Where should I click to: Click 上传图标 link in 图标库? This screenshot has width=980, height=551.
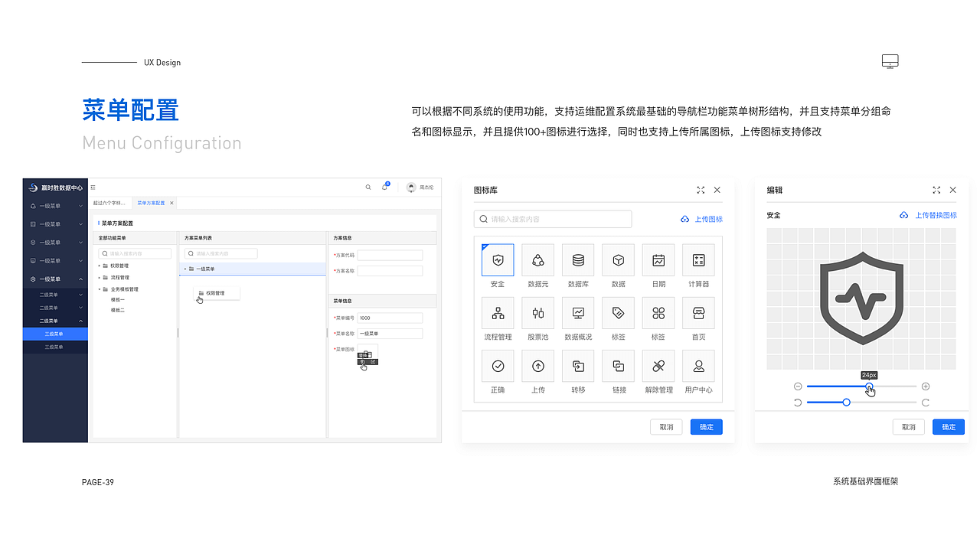701,220
